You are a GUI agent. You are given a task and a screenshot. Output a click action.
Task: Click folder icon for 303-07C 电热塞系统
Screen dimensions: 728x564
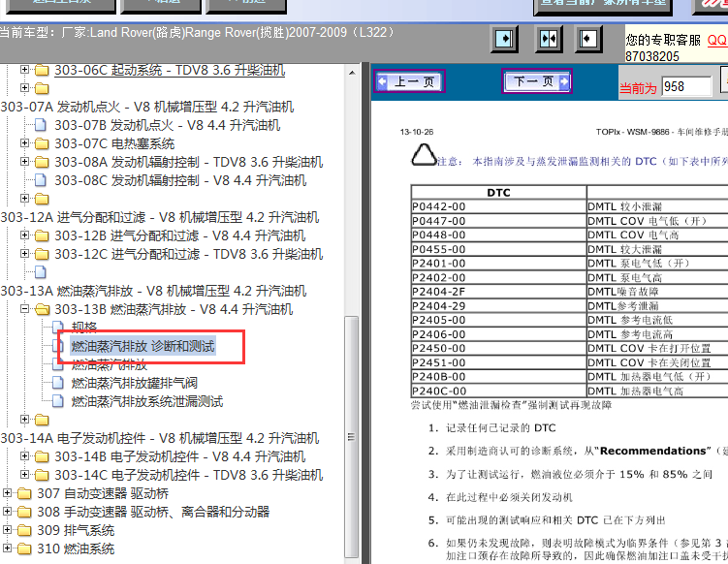[x=42, y=143]
